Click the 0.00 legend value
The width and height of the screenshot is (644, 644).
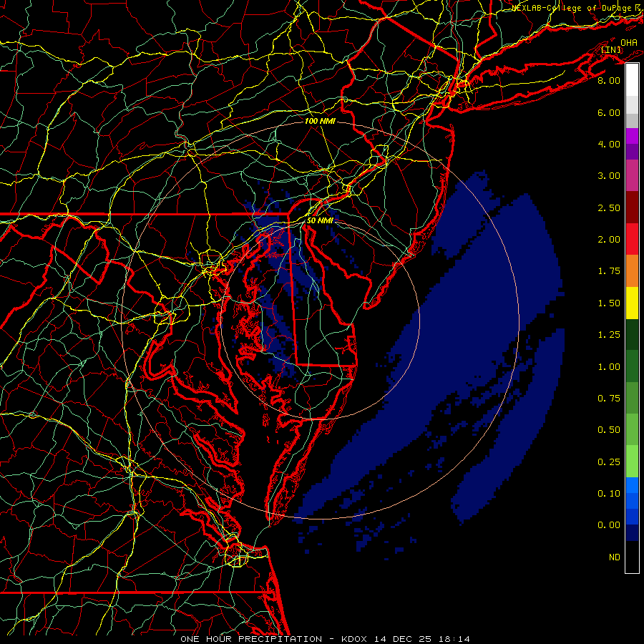[x=609, y=525]
